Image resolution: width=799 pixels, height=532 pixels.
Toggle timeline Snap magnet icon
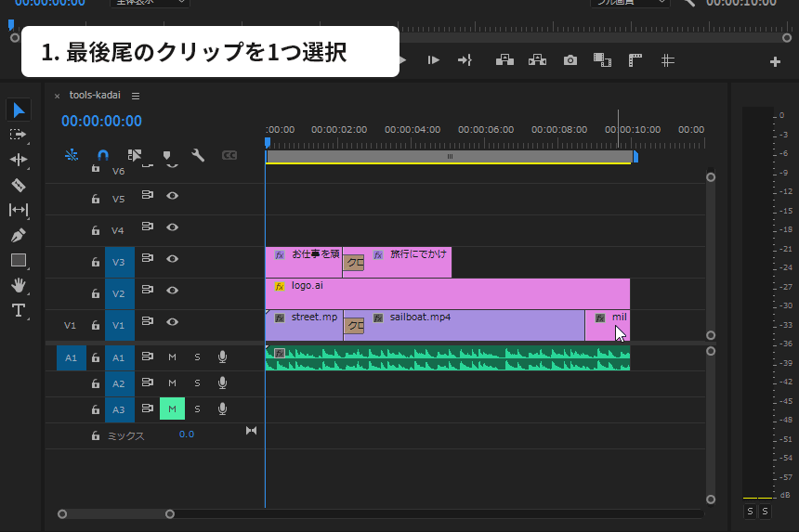click(x=103, y=155)
